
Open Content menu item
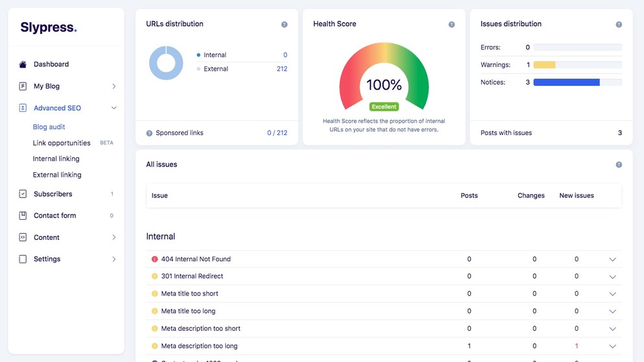click(x=46, y=237)
